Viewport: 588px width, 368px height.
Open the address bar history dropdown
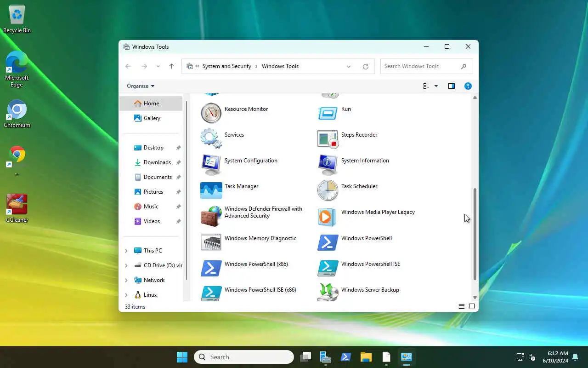(x=349, y=66)
